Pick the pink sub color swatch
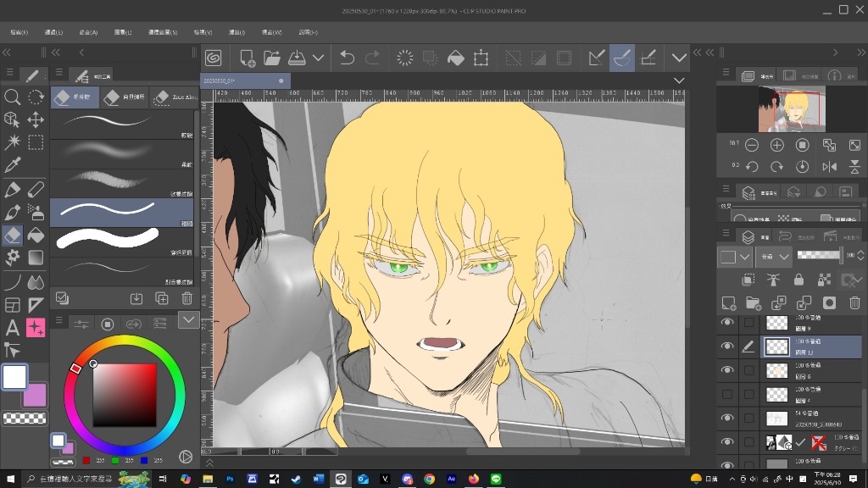The height and width of the screenshot is (488, 868). coord(36,395)
